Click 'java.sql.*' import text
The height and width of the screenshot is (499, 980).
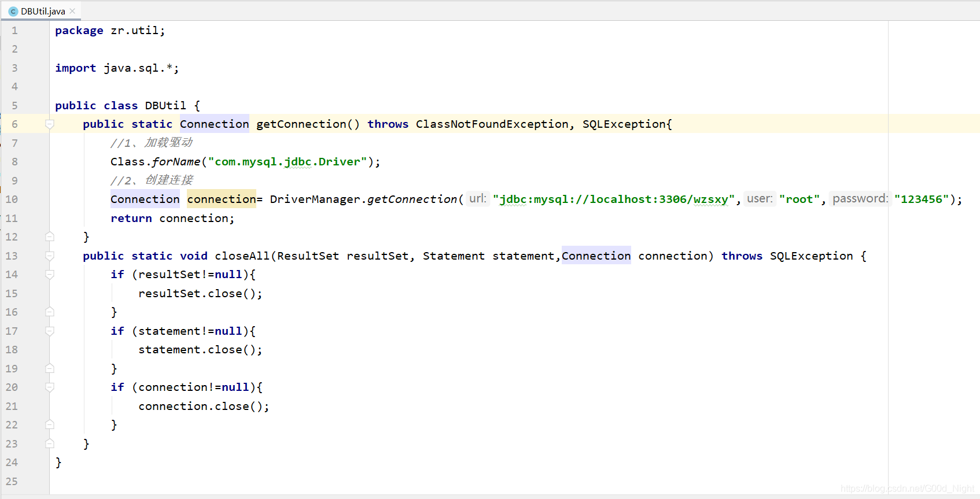click(x=138, y=68)
